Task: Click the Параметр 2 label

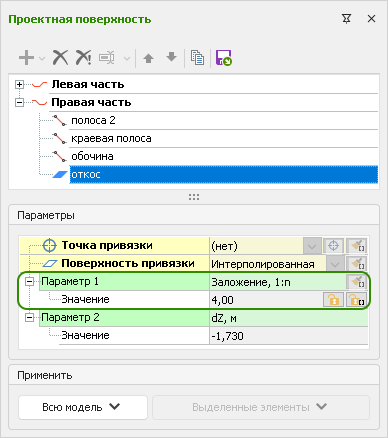Action: (70, 318)
